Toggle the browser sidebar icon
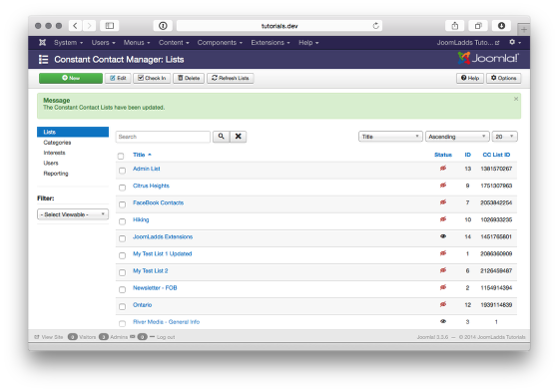 tap(110, 26)
